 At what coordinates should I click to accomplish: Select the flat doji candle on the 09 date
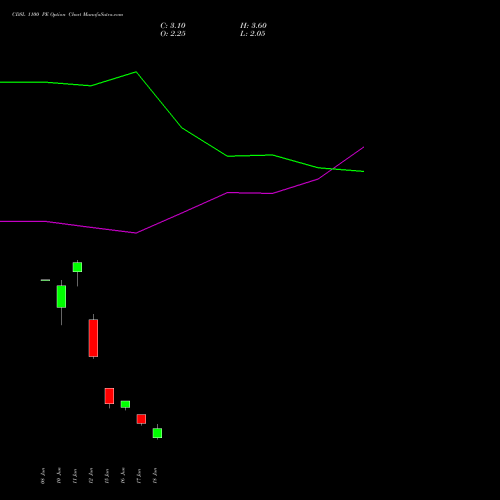(x=45, y=280)
